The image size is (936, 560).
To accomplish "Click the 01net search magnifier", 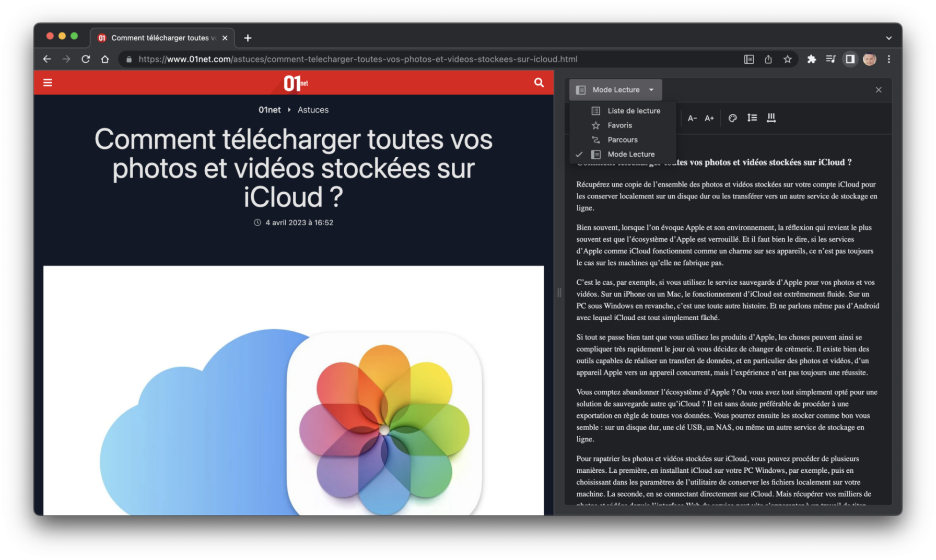I will [539, 83].
